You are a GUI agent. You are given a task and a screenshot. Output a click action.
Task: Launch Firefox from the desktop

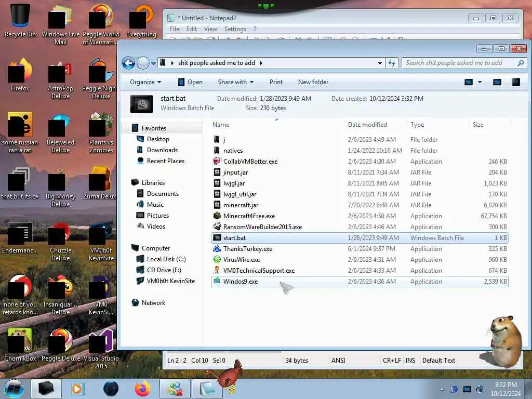[20, 75]
